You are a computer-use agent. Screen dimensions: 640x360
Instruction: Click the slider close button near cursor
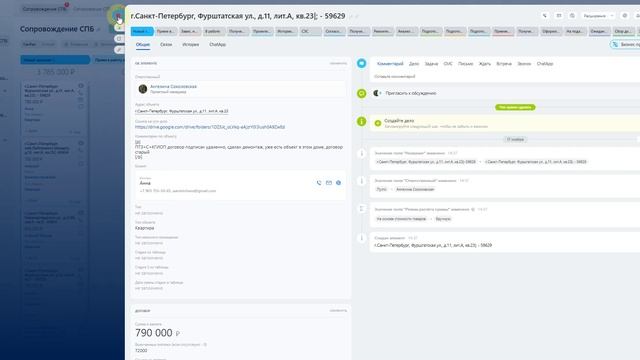coord(118,17)
